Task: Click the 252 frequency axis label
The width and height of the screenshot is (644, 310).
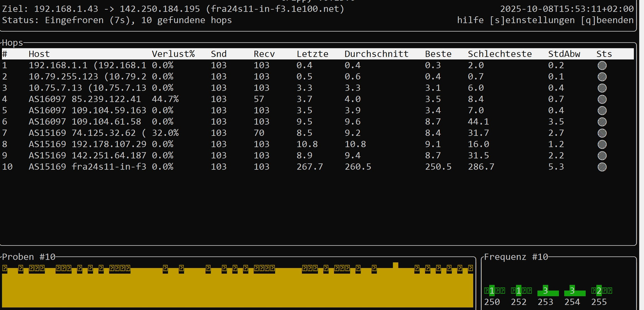Action: click(519, 302)
